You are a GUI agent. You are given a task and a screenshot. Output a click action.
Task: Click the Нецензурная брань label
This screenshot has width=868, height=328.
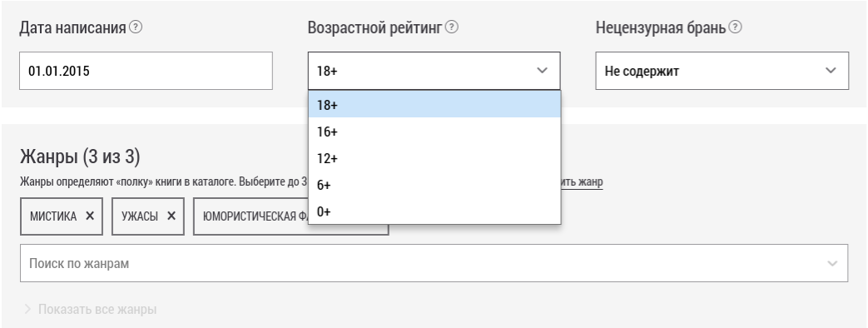(x=661, y=27)
